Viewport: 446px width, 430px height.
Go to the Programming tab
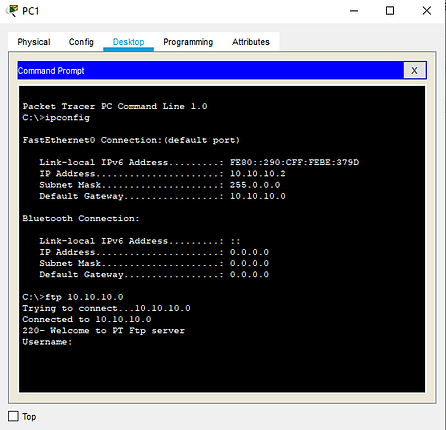click(188, 42)
